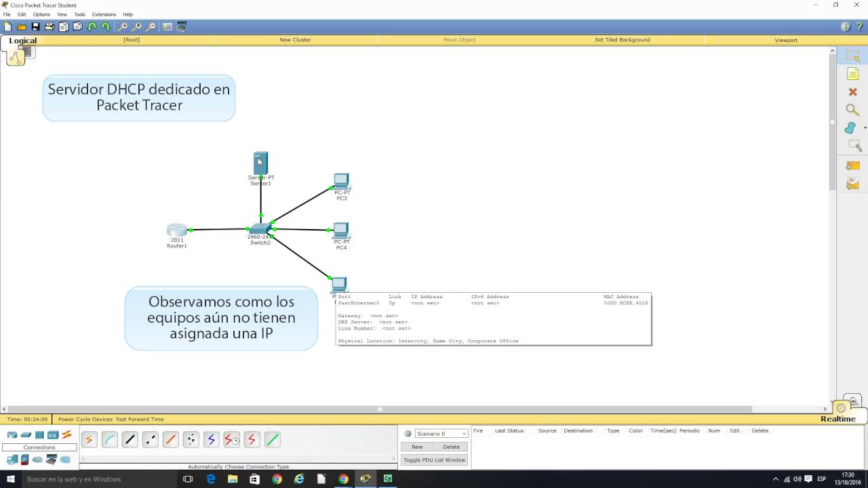Click the Windows search box
The width and height of the screenshot is (868, 488).
[x=100, y=479]
